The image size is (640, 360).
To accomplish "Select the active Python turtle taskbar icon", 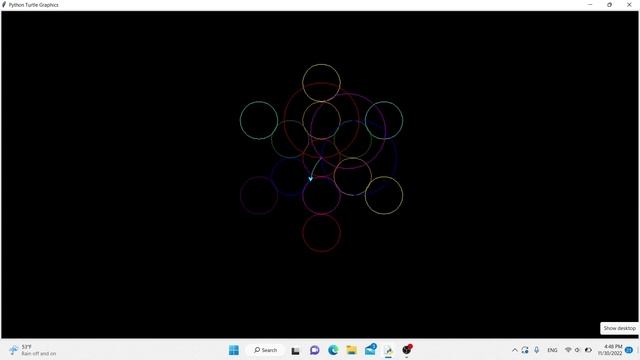I will tap(388, 350).
